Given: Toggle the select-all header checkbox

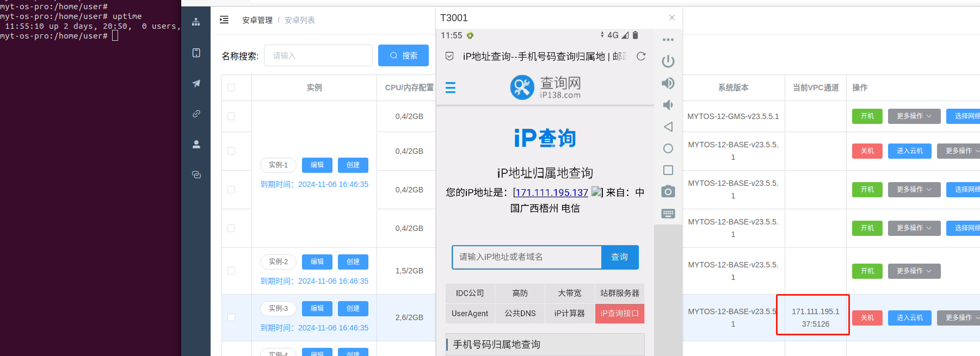Looking at the screenshot, I should [231, 88].
